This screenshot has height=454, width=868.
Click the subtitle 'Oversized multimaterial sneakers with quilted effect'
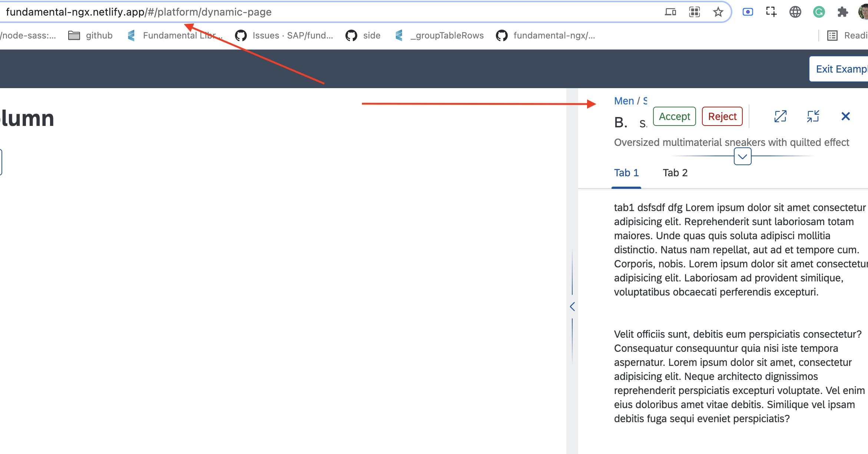tap(732, 142)
